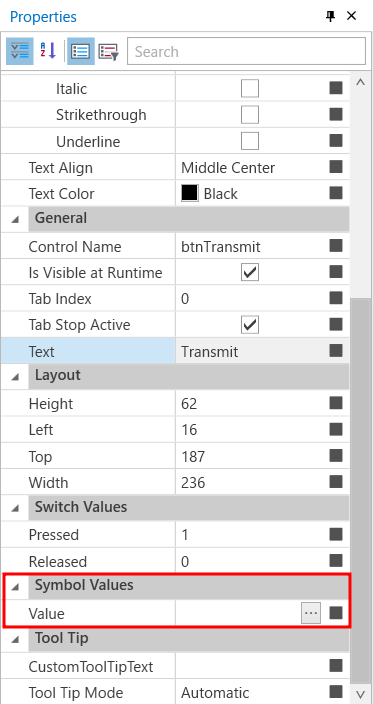Image resolution: width=374 pixels, height=704 pixels.
Task: Click the black Text Color swatch
Action: coord(189,194)
